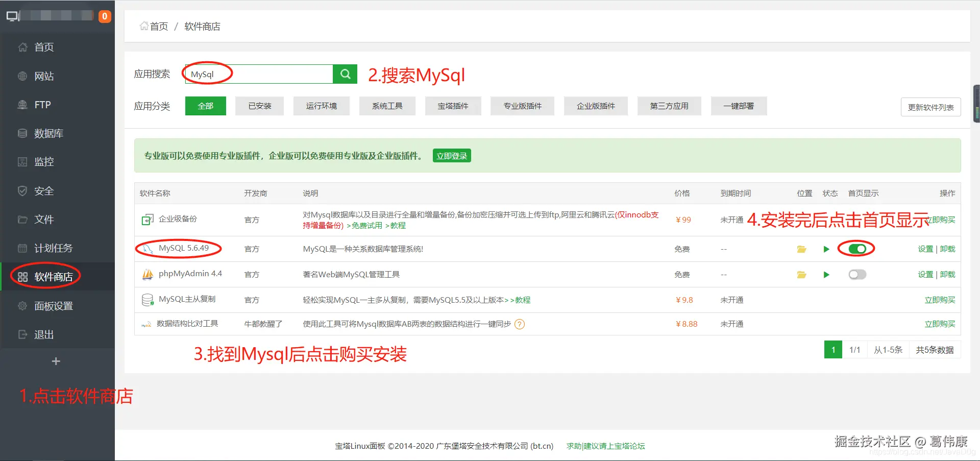Click the orange notification badge showing 0
Screen dimensions: 980x461
click(x=105, y=16)
